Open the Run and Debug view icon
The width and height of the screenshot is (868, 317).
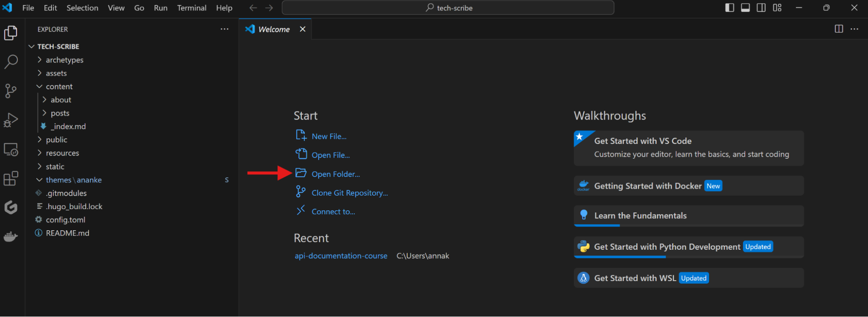11,120
